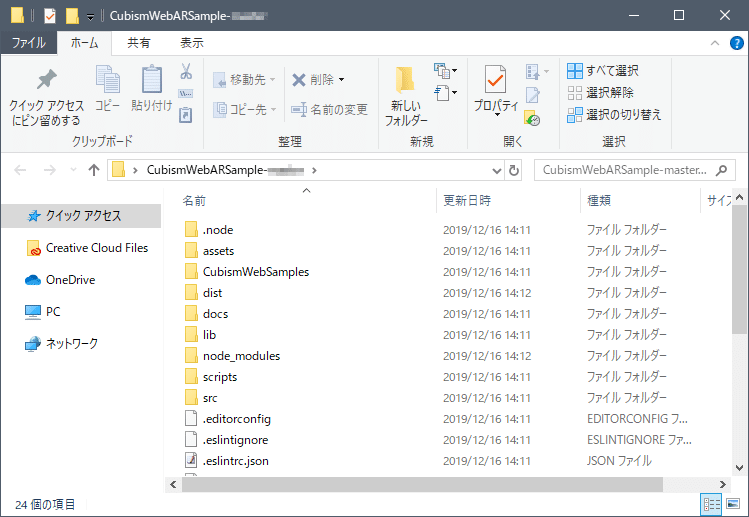
Task: Select the node_modules folder
Action: coord(232,356)
